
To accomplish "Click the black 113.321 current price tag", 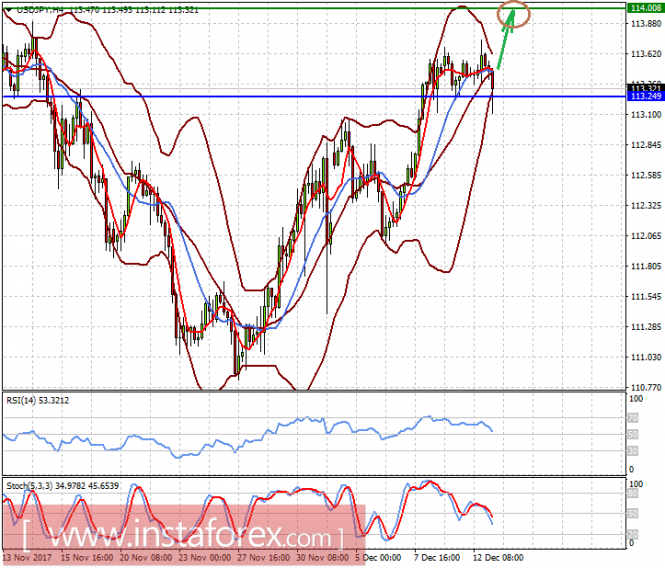I will pyautogui.click(x=645, y=88).
